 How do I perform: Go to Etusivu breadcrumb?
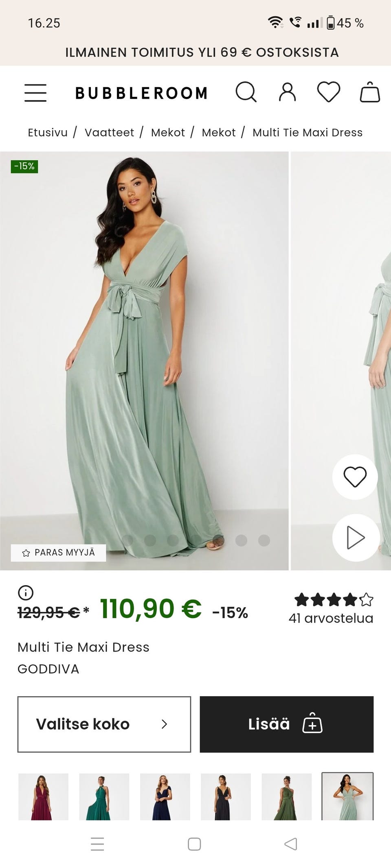48,133
